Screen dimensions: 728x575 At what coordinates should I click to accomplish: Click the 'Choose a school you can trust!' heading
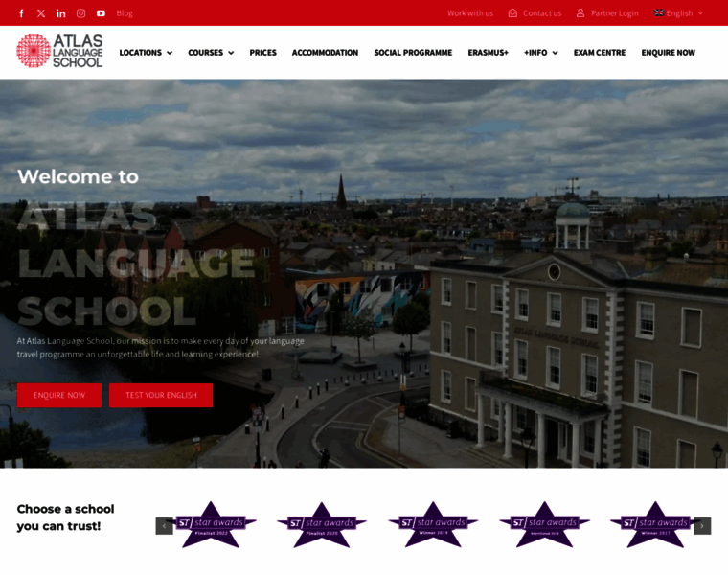coord(65,517)
